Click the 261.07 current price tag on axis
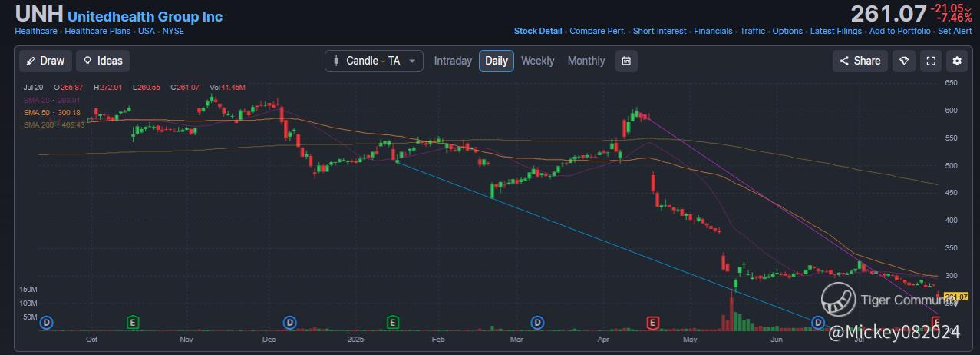 pos(956,297)
